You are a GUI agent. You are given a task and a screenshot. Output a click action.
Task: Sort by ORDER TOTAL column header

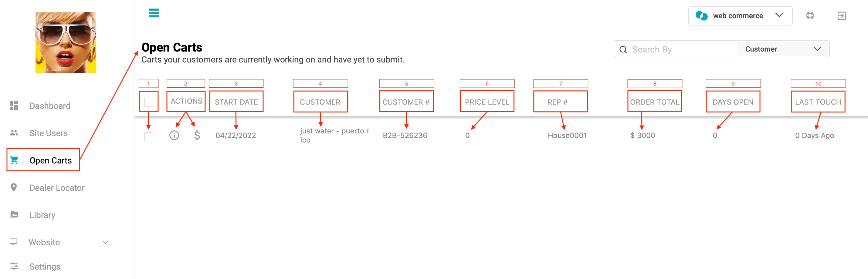[x=654, y=102]
